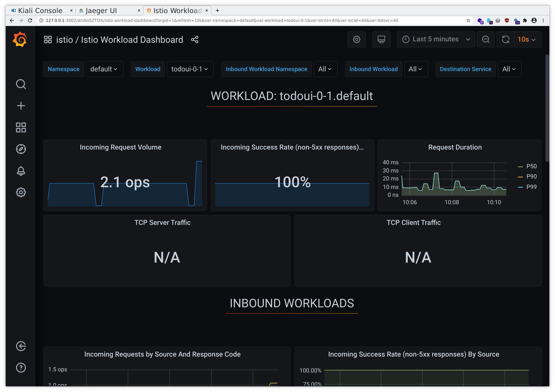Toggle the P50 series in legend
The height and width of the screenshot is (392, 555).
(531, 166)
